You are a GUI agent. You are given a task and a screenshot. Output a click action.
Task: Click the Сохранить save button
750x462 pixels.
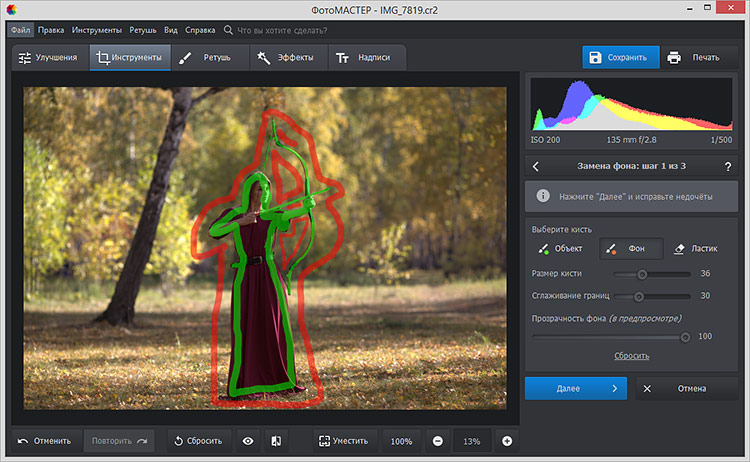[621, 57]
